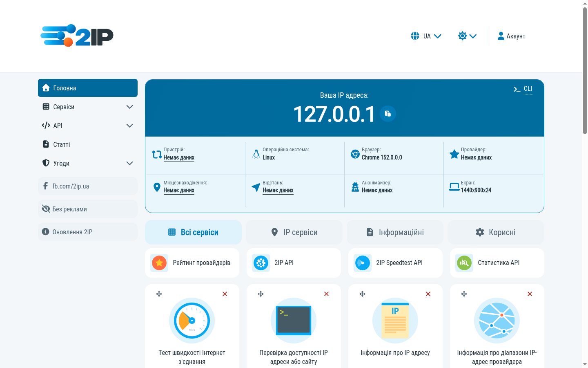Click the IP document icon
This screenshot has height=368, width=588.
coord(395,321)
